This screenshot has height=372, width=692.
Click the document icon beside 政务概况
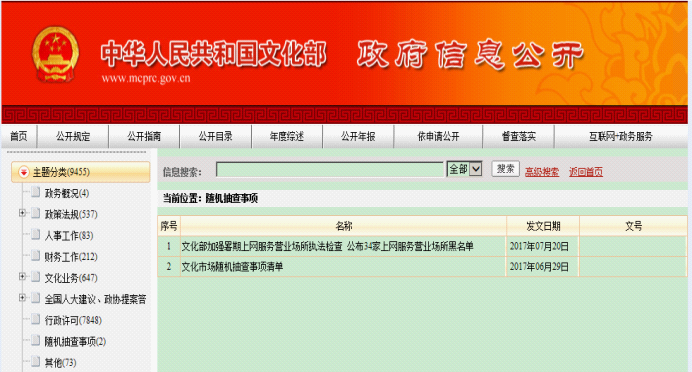coord(36,192)
